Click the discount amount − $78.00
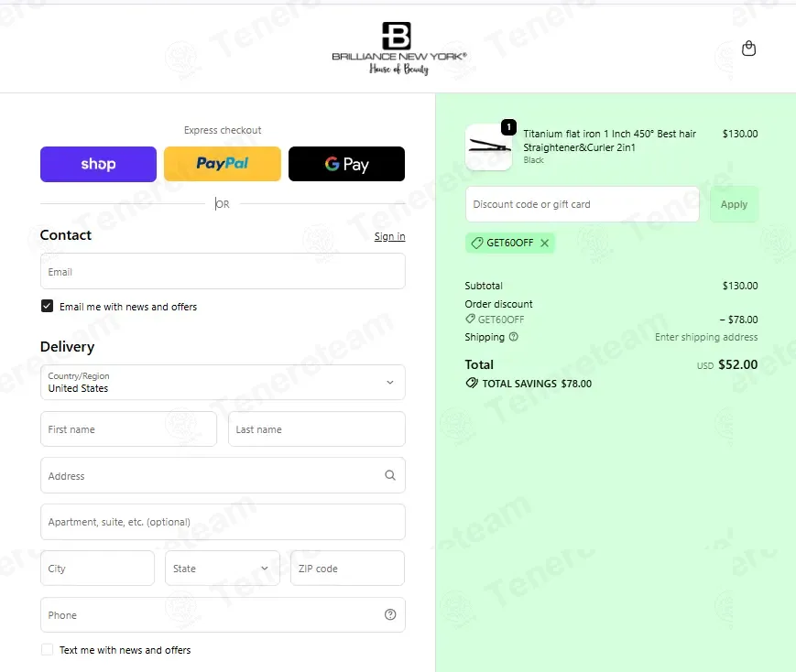 pos(738,320)
